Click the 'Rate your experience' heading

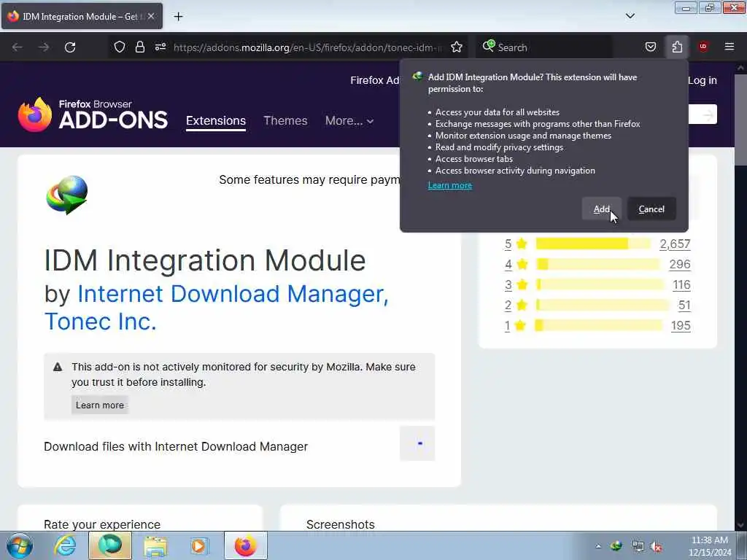(x=102, y=524)
